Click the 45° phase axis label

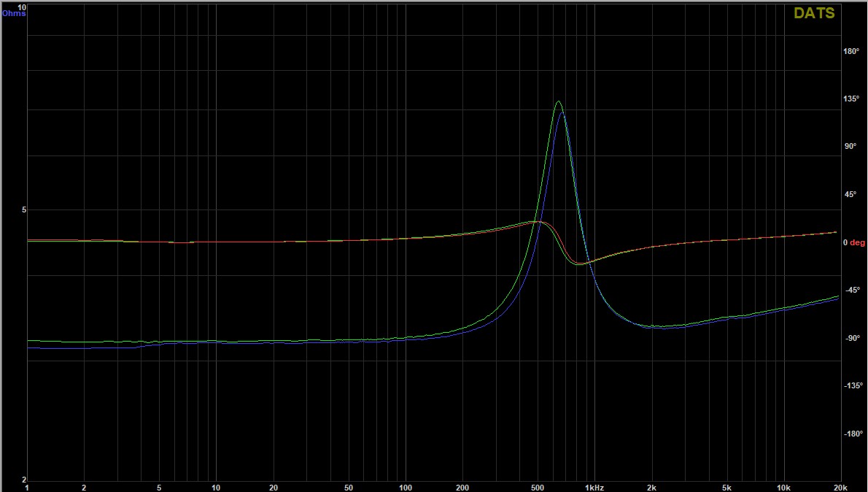(850, 194)
